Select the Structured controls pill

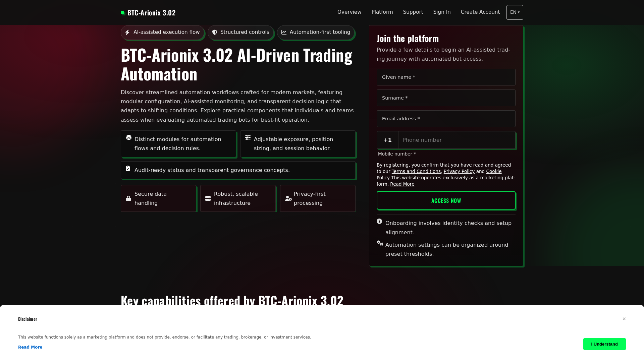pyautogui.click(x=240, y=33)
